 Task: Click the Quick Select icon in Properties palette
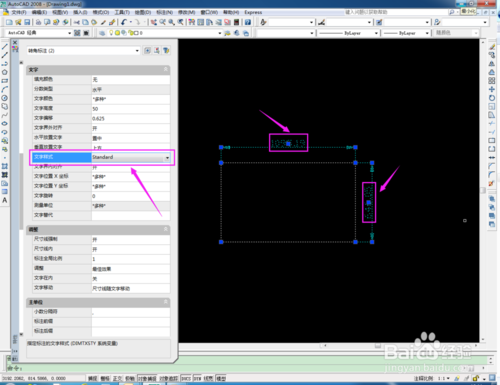point(166,51)
